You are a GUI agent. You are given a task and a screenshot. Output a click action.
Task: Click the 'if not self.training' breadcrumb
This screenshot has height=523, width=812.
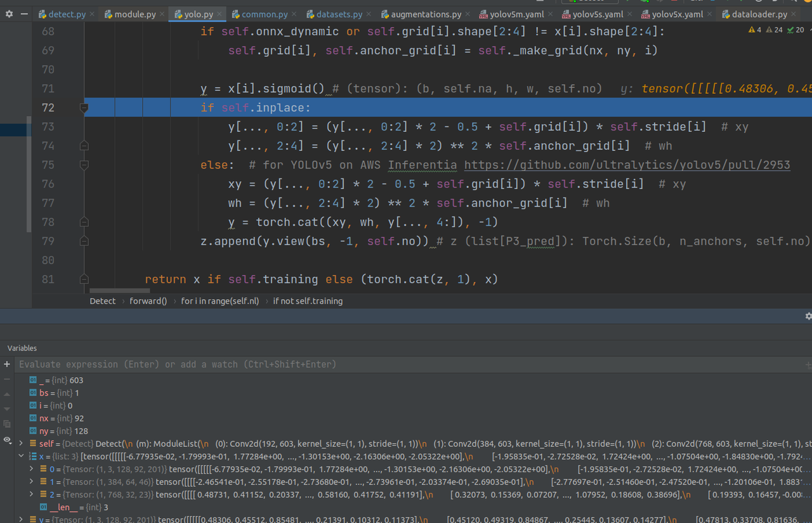point(308,301)
